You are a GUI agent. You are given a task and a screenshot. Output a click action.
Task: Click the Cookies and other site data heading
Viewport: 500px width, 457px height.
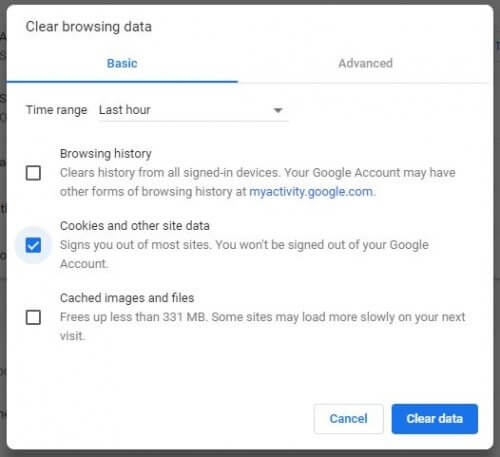click(135, 226)
